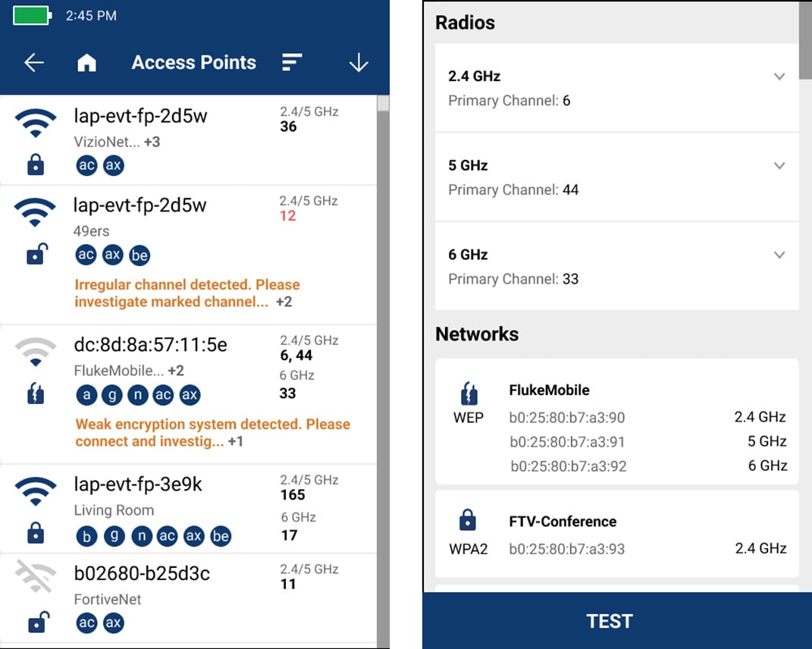
Task: Tap the WPA2 lock icon for FTV-Conference
Action: 469,520
